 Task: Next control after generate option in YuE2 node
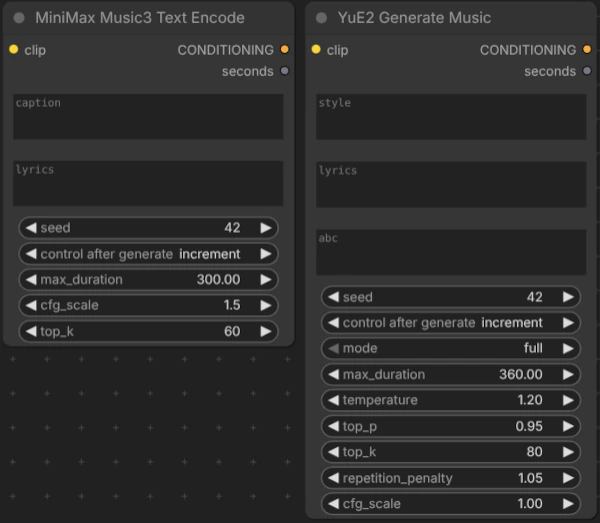[x=568, y=323]
